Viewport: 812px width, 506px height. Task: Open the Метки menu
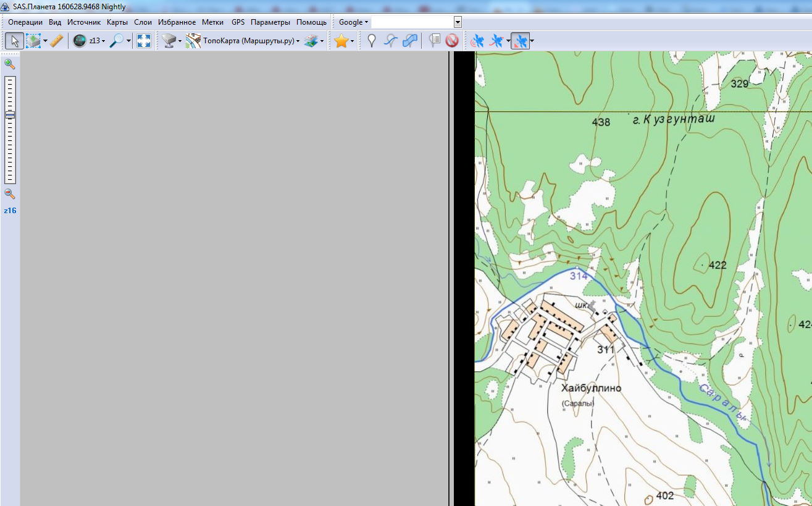tap(212, 22)
